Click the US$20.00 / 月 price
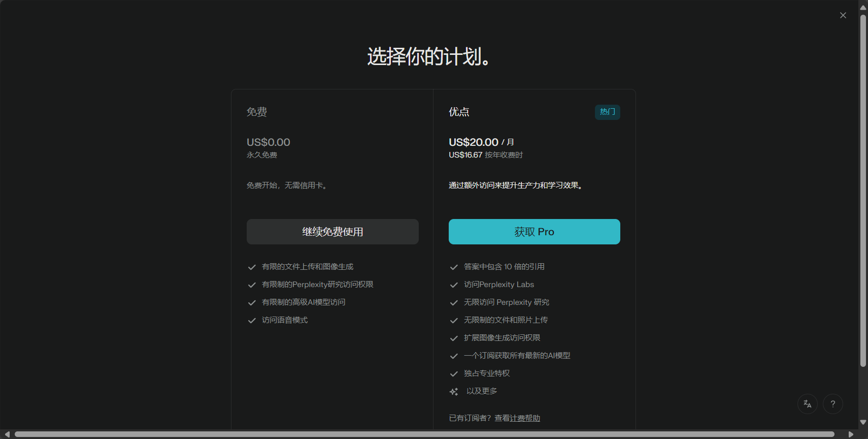This screenshot has height=439, width=868. tap(481, 142)
